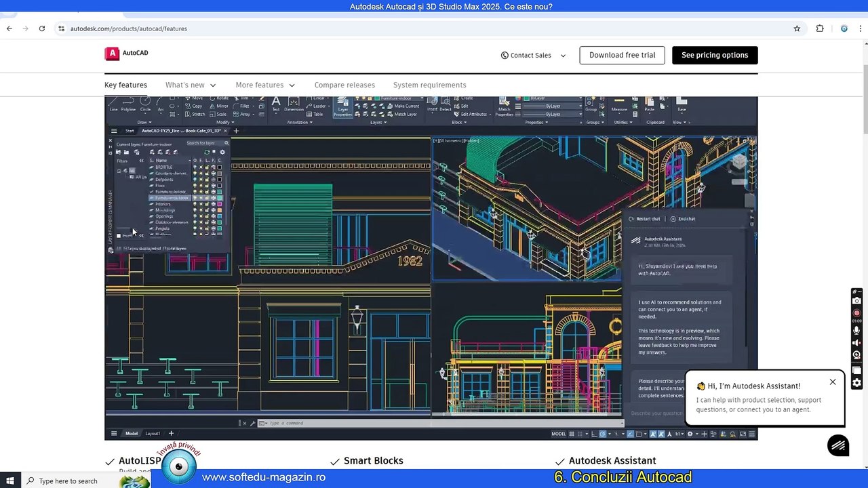Click the Mouldings layer orange color swatch
This screenshot has width=868, height=488.
219,210
